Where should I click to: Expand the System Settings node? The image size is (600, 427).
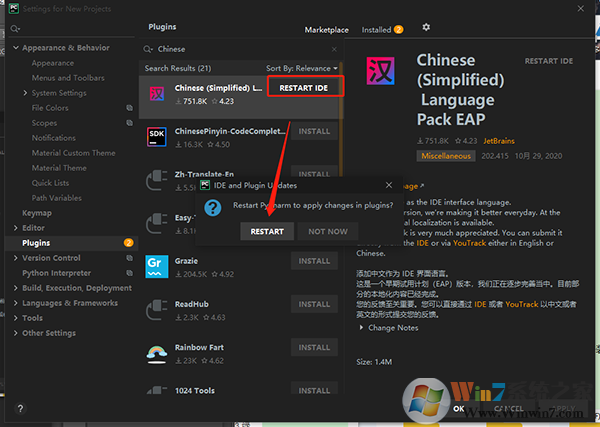[x=25, y=93]
